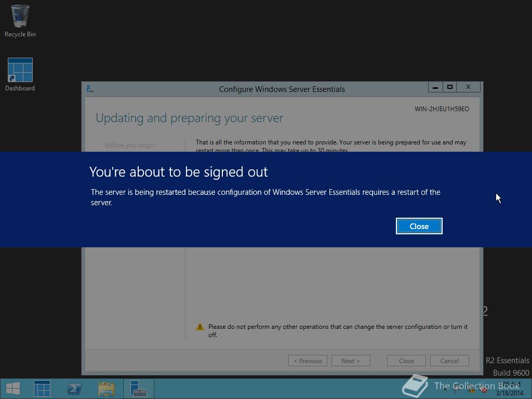The image size is (532, 399).
Task: Minimize the Configure Windows Server Essentials window
Action: pyautogui.click(x=435, y=87)
